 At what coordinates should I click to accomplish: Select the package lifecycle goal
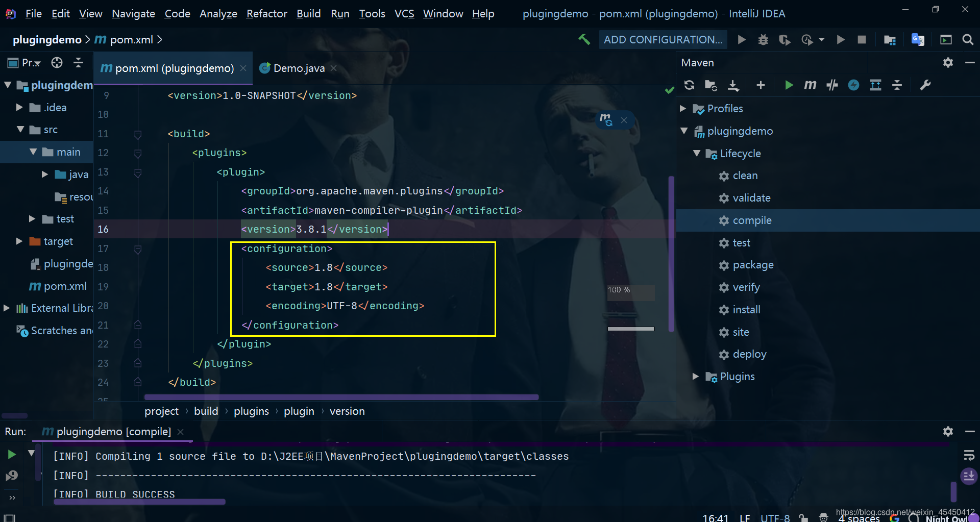click(x=753, y=265)
